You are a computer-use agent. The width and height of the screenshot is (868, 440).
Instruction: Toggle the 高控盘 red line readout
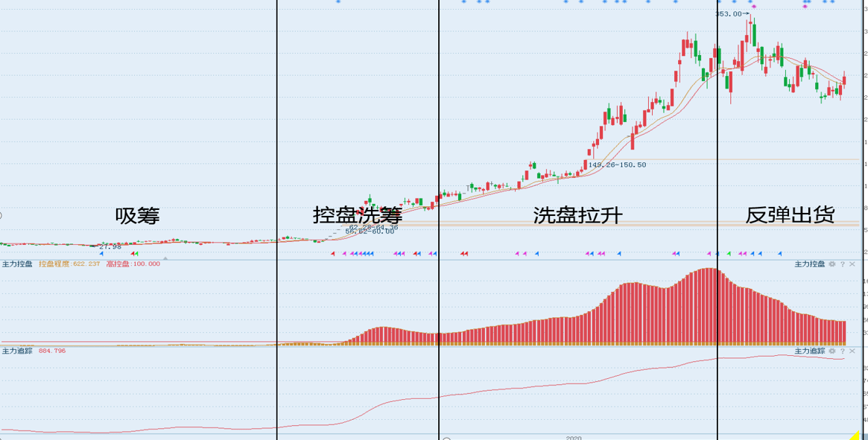[x=133, y=264]
